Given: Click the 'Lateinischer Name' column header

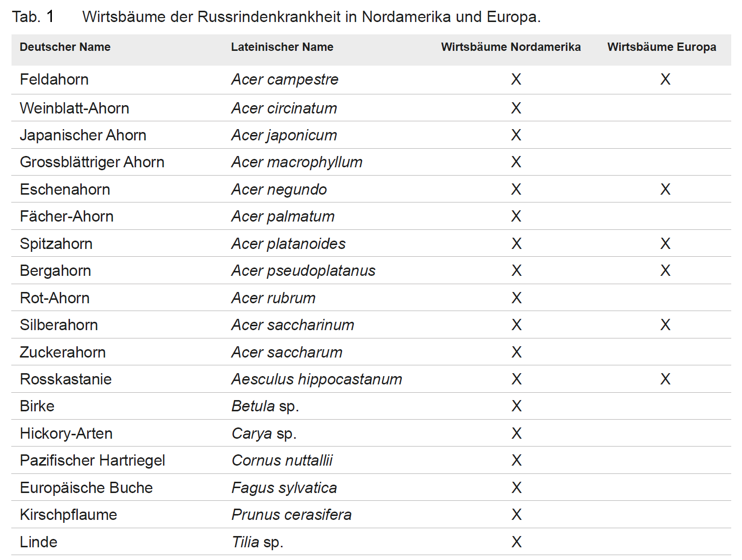Looking at the screenshot, I should pyautogui.click(x=282, y=47).
